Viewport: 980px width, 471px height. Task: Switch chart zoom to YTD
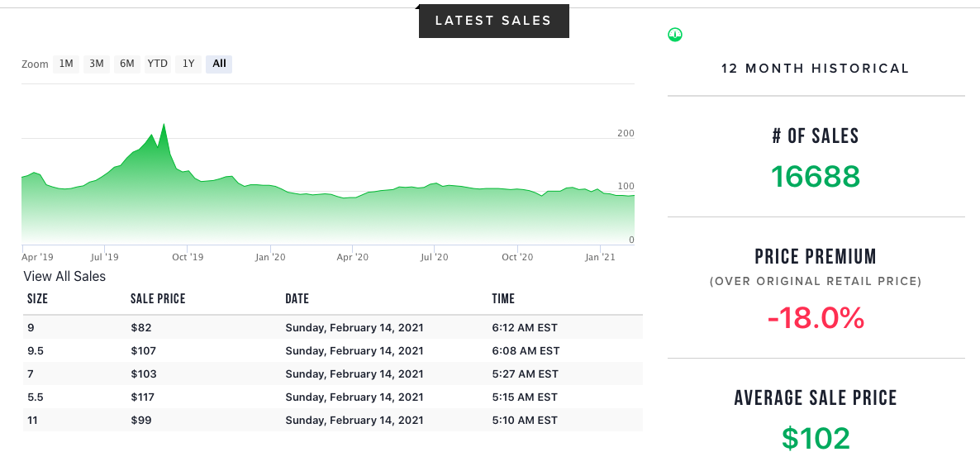point(158,64)
